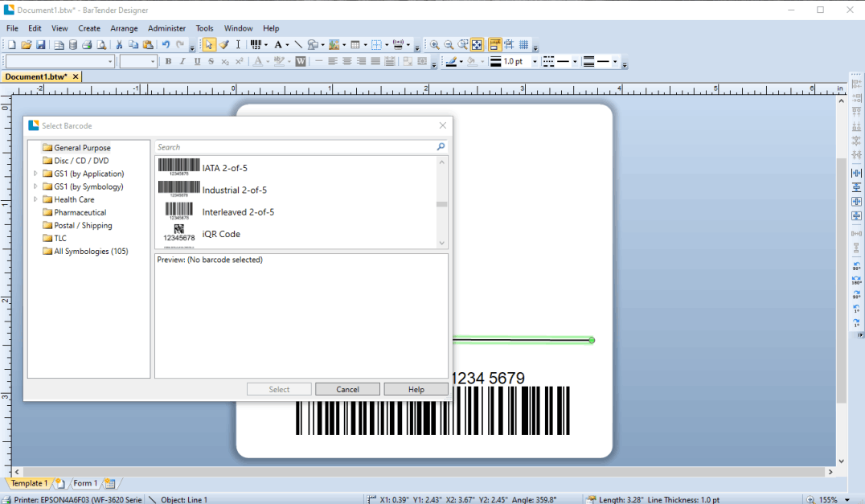Click the barcode creation tool icon
The image size is (865, 504).
coord(256,45)
